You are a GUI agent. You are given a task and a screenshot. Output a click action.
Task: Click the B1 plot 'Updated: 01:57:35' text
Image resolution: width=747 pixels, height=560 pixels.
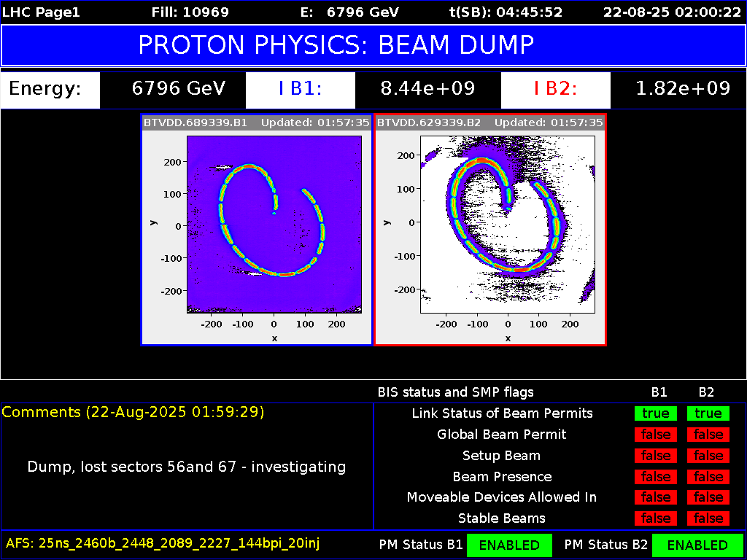315,122
